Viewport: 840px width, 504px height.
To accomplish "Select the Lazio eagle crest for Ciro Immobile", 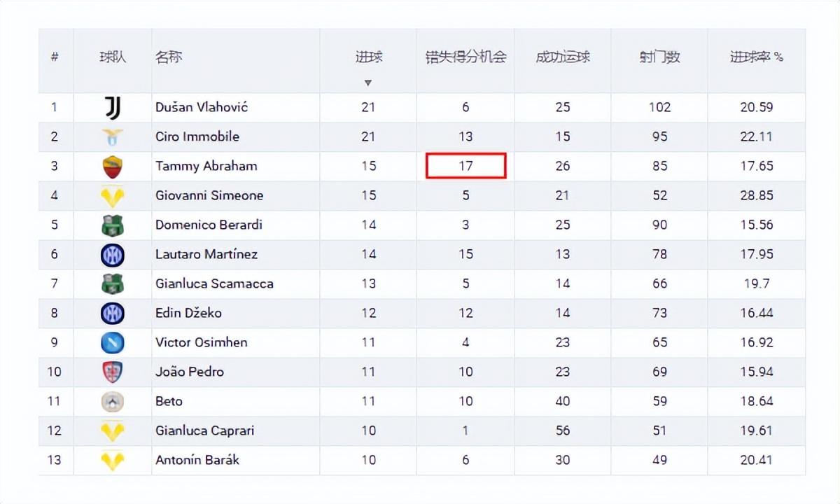I will tap(112, 136).
